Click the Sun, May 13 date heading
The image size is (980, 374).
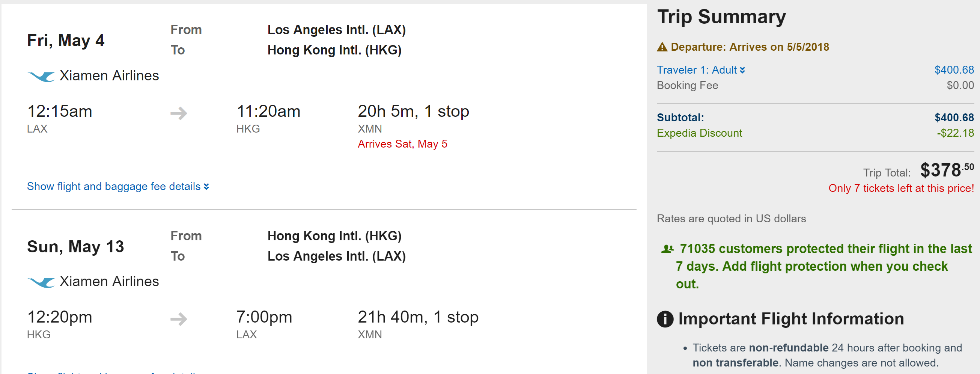point(75,247)
